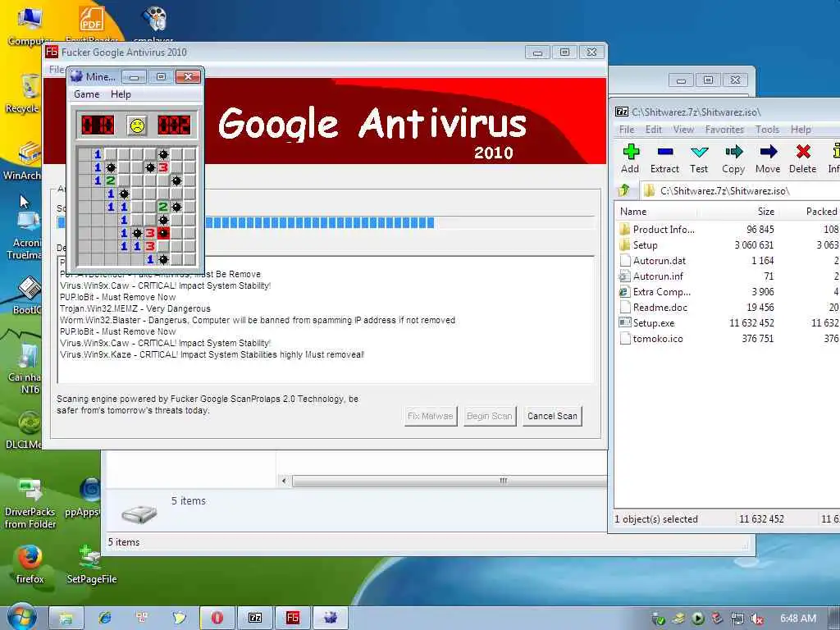
Task: Click the Minesweeper mine counter display
Action: tap(97, 126)
